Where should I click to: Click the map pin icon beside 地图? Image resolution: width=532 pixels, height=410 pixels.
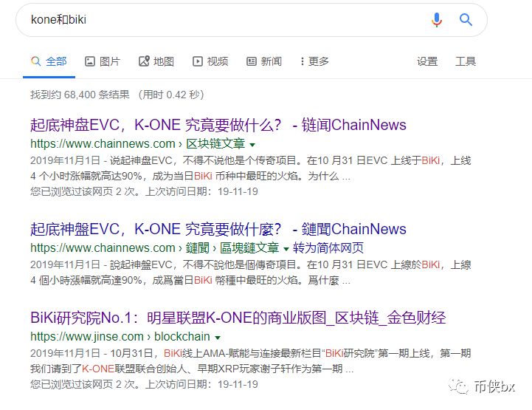pyautogui.click(x=144, y=61)
